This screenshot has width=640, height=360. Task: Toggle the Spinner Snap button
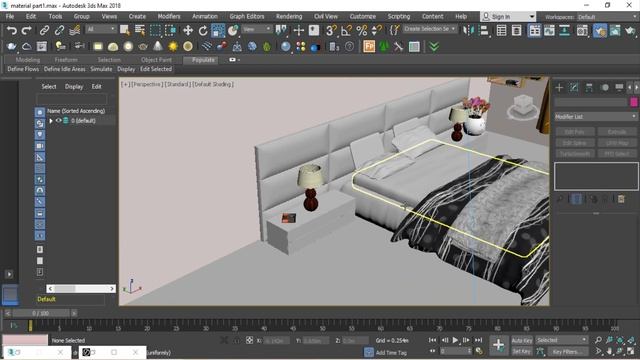(377, 30)
